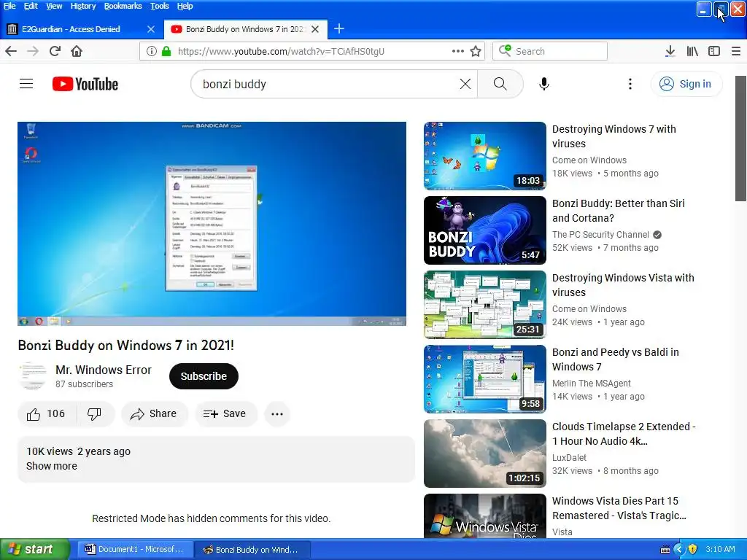Viewport: 747px width, 560px height.
Task: Click the browser URL address field
Action: click(312, 52)
